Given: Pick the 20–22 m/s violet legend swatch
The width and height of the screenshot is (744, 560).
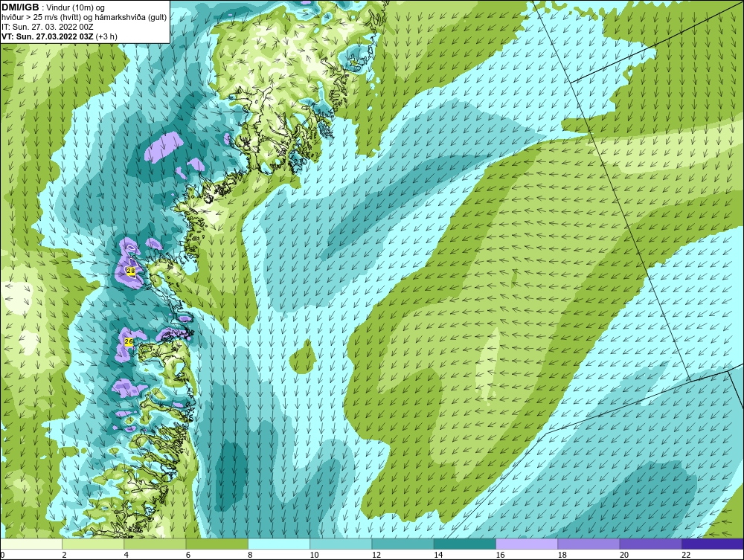Looking at the screenshot, I should [650, 544].
